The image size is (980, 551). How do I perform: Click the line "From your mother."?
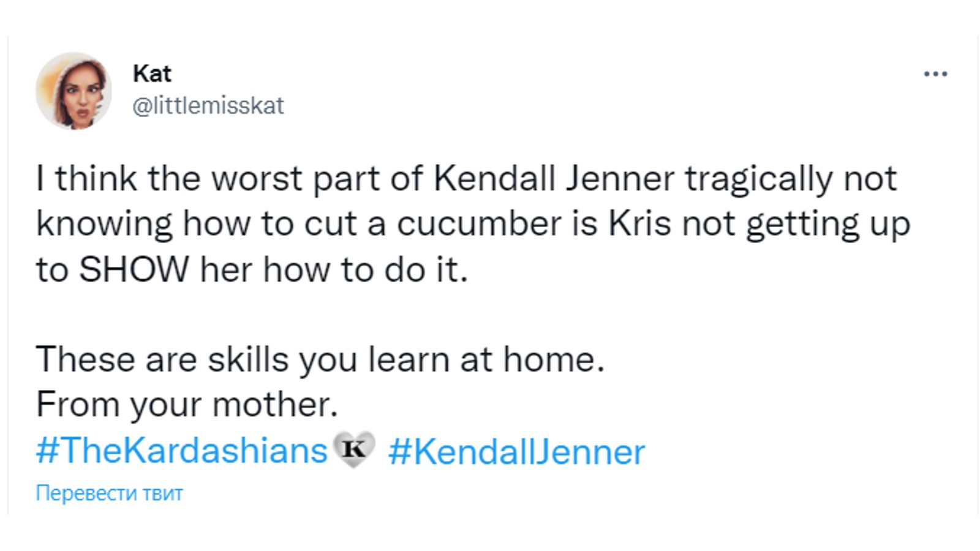click(x=187, y=405)
